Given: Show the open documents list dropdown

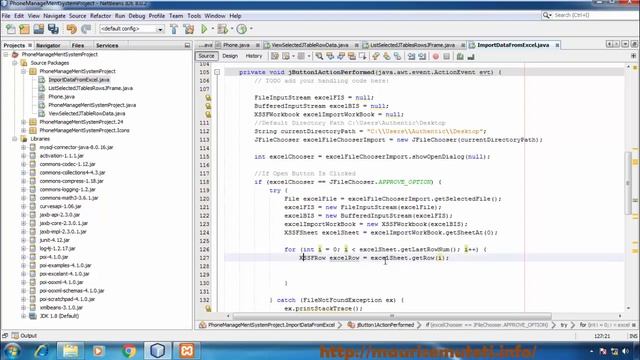Looking at the screenshot, I should [625, 44].
